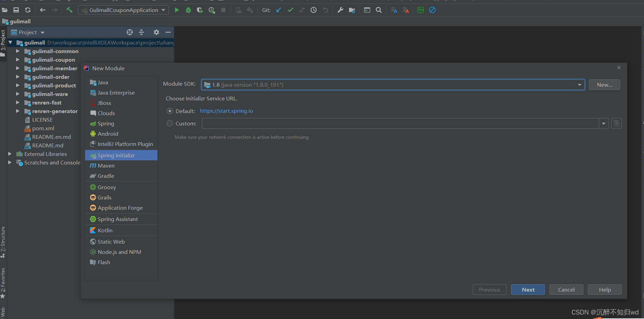The height and width of the screenshot is (319, 644).
Task: Update project with the blue Git arrow
Action: click(279, 10)
